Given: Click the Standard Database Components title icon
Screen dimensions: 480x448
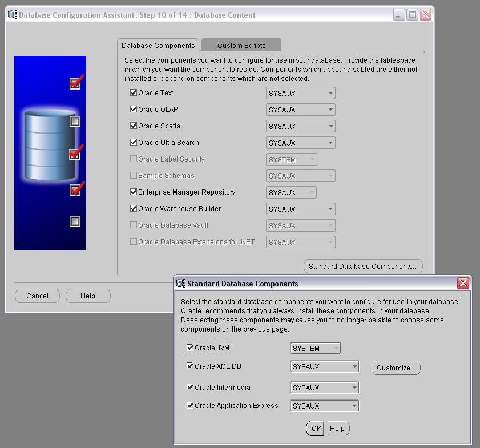Looking at the screenshot, I should [181, 284].
